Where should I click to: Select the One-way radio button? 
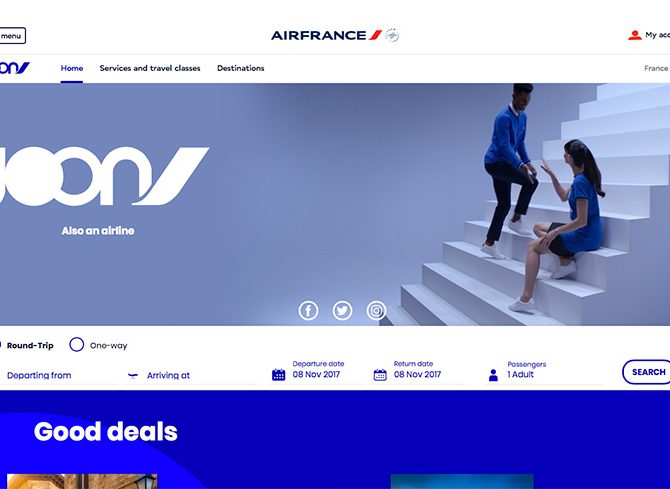[76, 345]
